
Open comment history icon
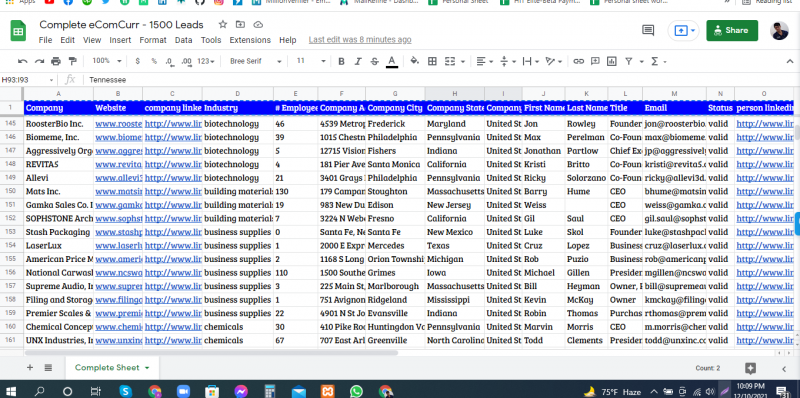pyautogui.click(x=648, y=31)
